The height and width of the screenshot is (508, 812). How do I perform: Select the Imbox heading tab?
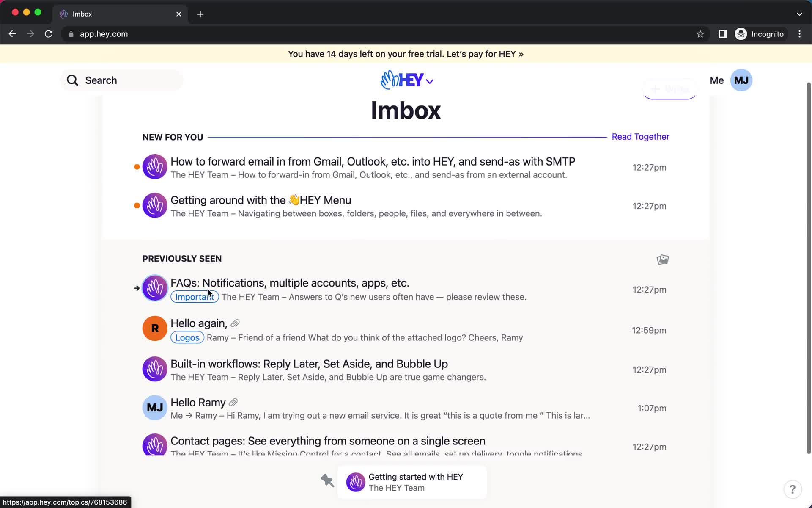[406, 110]
